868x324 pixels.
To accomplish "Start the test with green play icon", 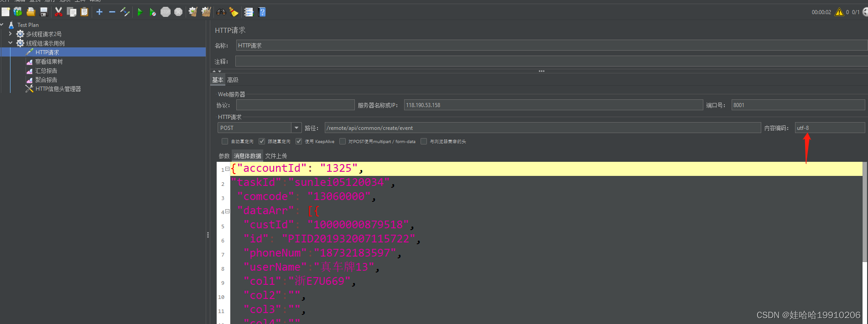I will (x=140, y=12).
